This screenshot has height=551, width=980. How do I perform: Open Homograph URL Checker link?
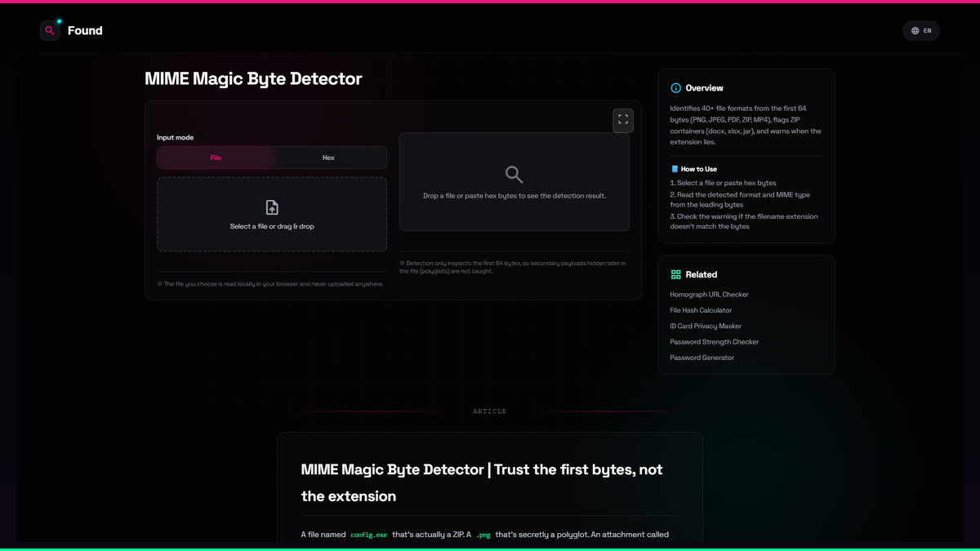pos(709,295)
